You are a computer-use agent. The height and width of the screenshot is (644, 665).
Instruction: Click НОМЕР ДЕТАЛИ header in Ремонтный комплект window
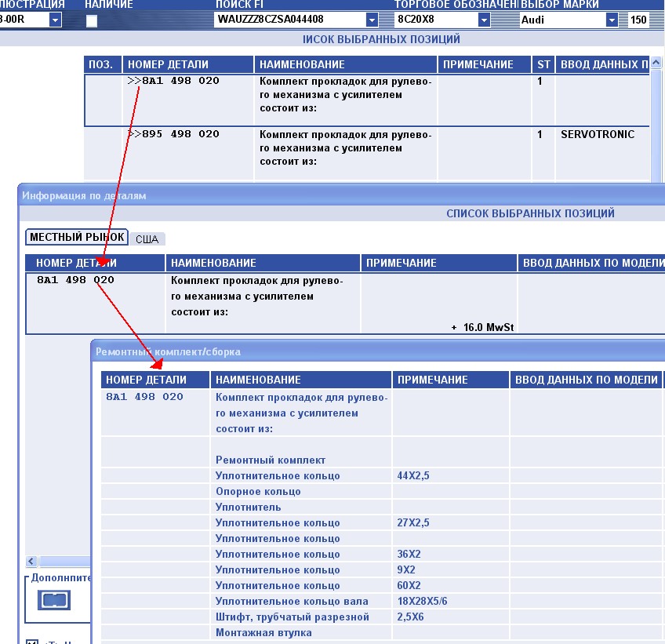tap(155, 380)
